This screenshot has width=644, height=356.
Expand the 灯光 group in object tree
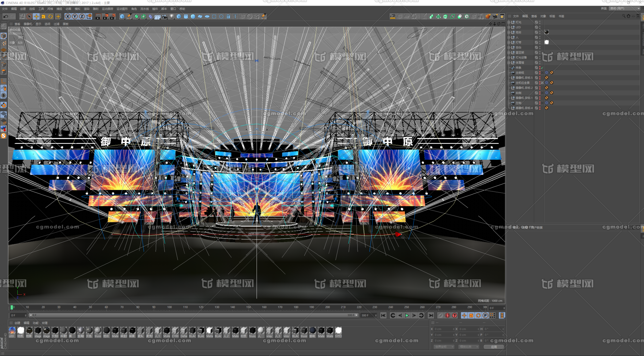click(x=509, y=22)
